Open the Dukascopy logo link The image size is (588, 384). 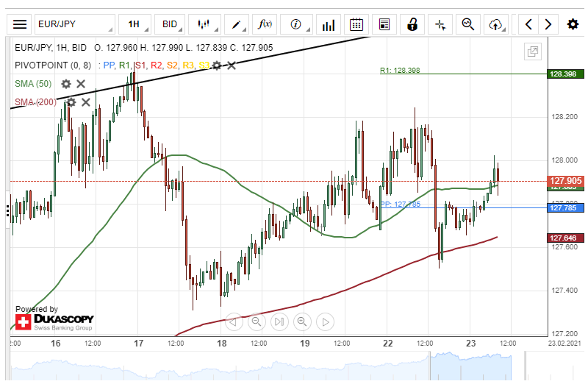point(54,322)
